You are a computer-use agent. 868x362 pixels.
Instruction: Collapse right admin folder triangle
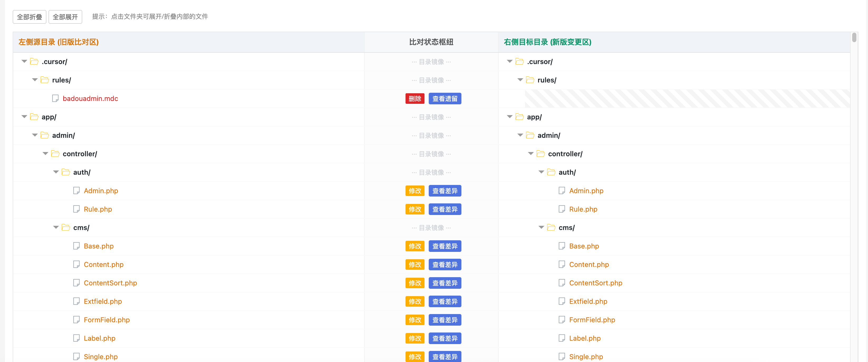point(520,135)
